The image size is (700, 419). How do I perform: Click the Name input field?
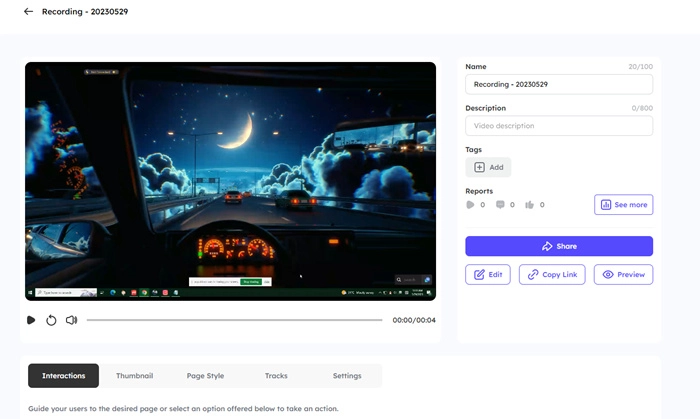(x=558, y=85)
